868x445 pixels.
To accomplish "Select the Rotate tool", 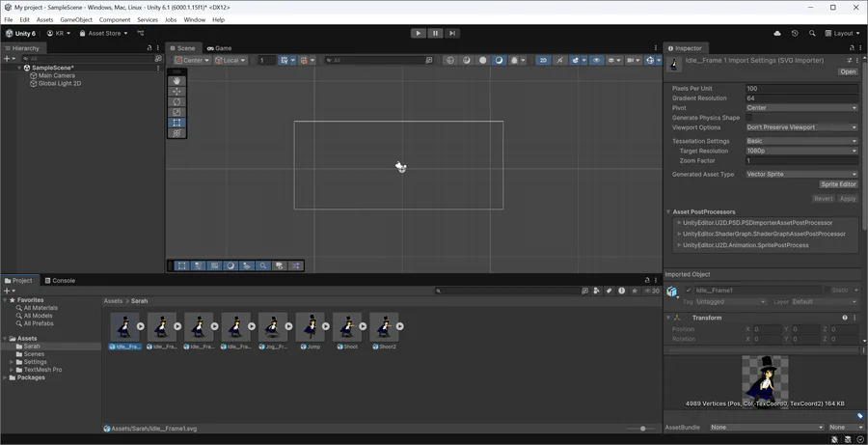I will (x=177, y=102).
